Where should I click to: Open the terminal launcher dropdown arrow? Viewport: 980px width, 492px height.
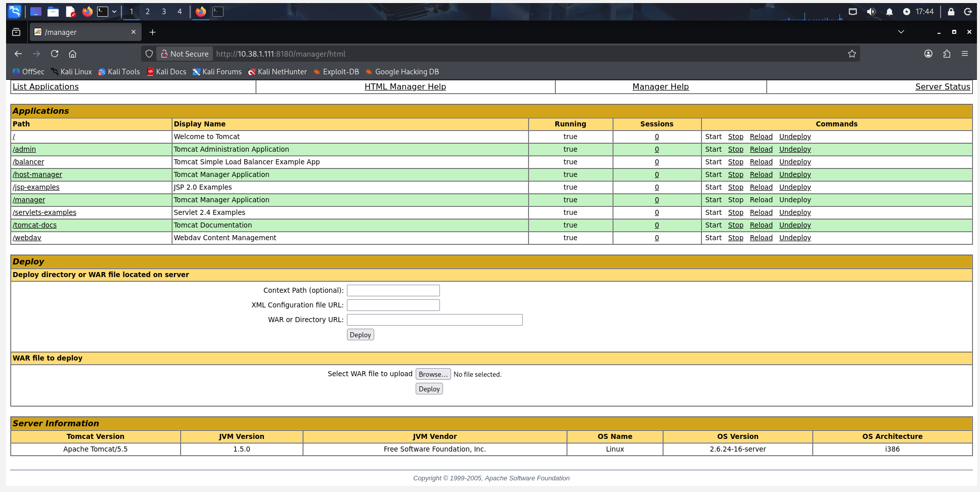tap(114, 12)
